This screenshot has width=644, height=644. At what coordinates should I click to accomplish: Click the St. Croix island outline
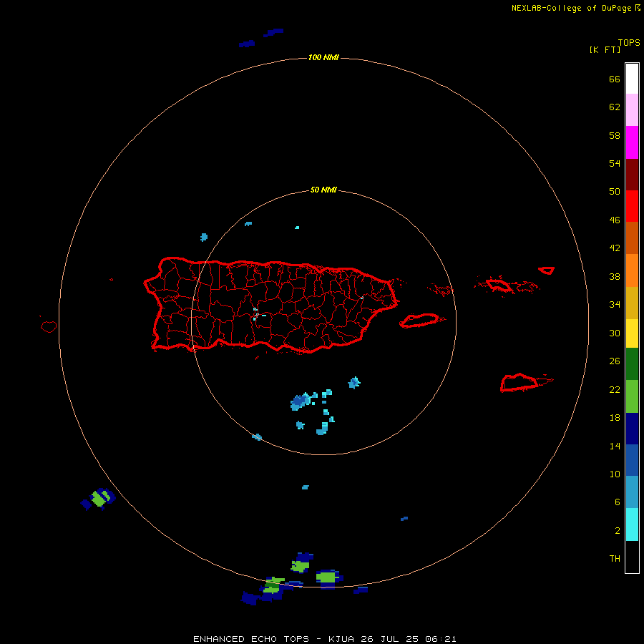click(521, 382)
